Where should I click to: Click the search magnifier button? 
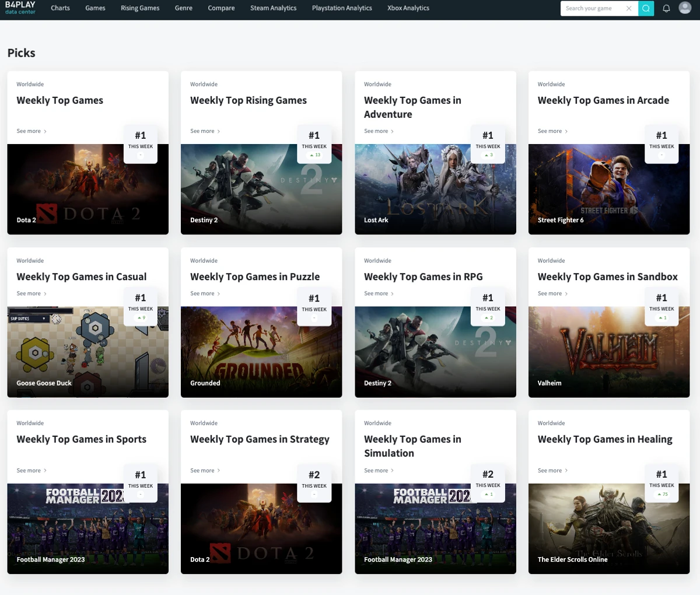point(646,8)
